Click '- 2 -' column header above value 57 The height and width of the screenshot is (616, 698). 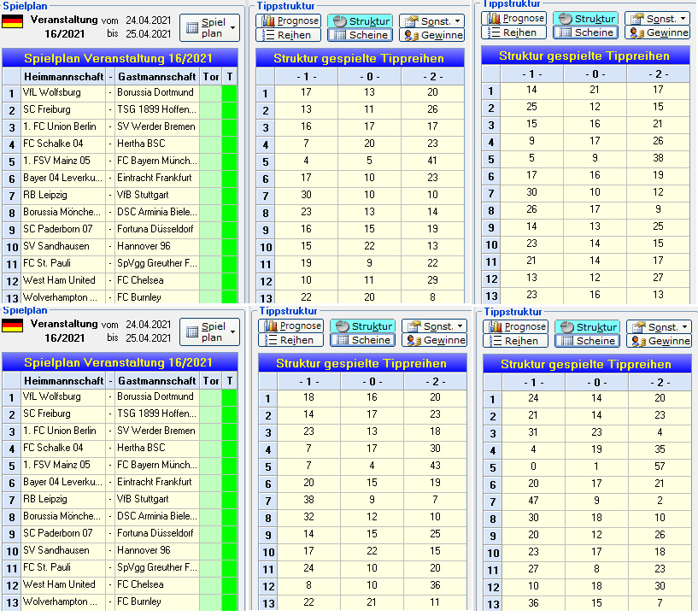(660, 382)
